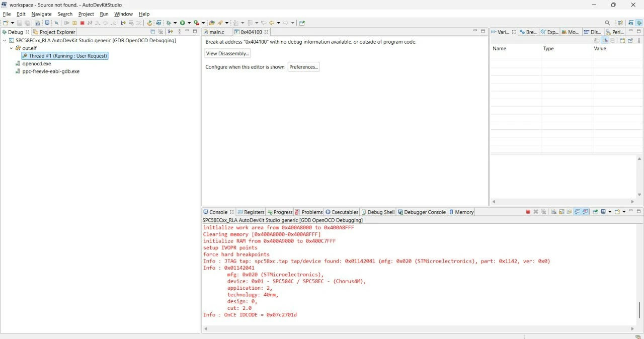Click the Pin Editor icon in main toolbar

click(302, 23)
